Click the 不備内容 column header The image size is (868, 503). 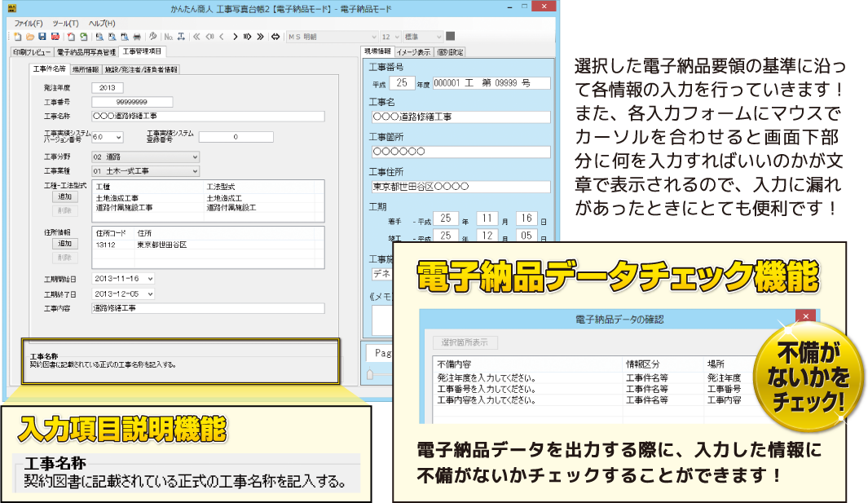click(x=528, y=364)
